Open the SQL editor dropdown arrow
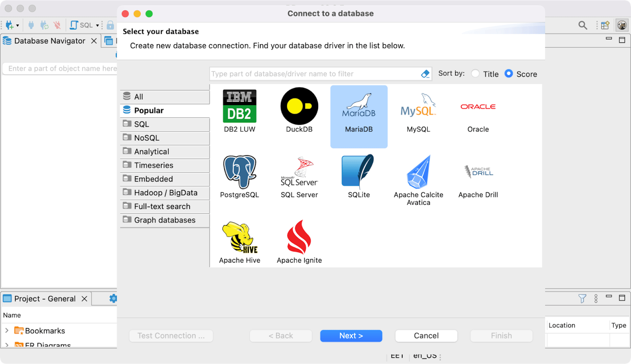 click(97, 25)
